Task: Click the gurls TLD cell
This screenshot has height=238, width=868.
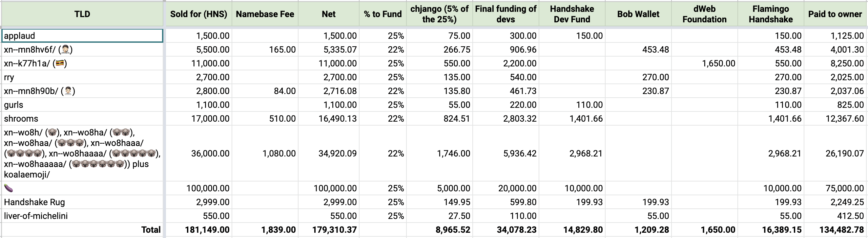Action: pos(82,105)
